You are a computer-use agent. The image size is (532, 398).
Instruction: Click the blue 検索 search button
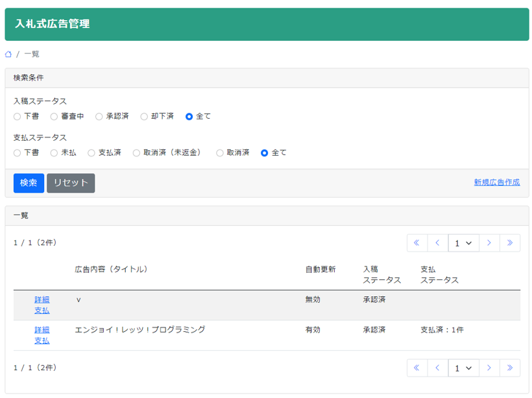click(x=29, y=183)
